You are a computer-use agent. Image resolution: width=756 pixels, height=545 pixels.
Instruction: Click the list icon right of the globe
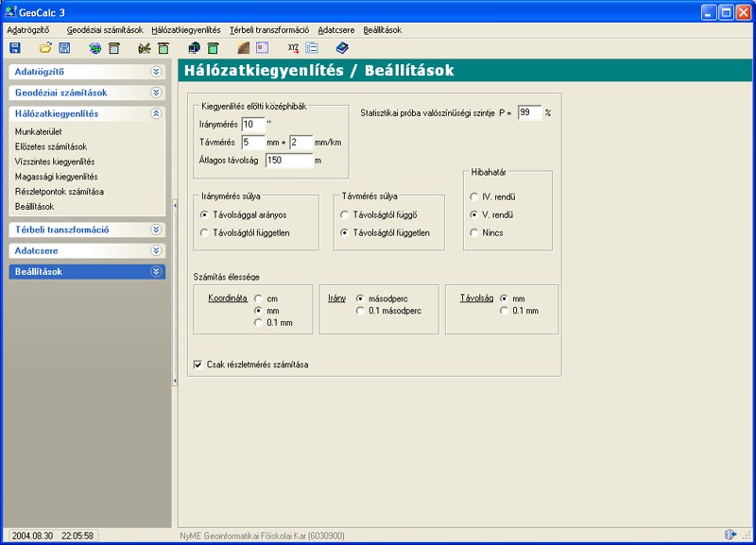click(x=113, y=48)
